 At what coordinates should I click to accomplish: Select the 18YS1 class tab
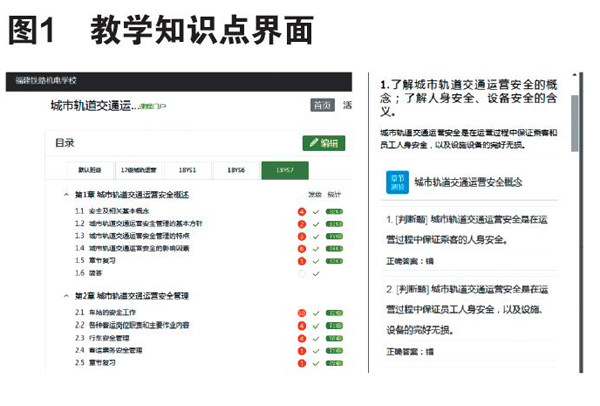(x=187, y=170)
